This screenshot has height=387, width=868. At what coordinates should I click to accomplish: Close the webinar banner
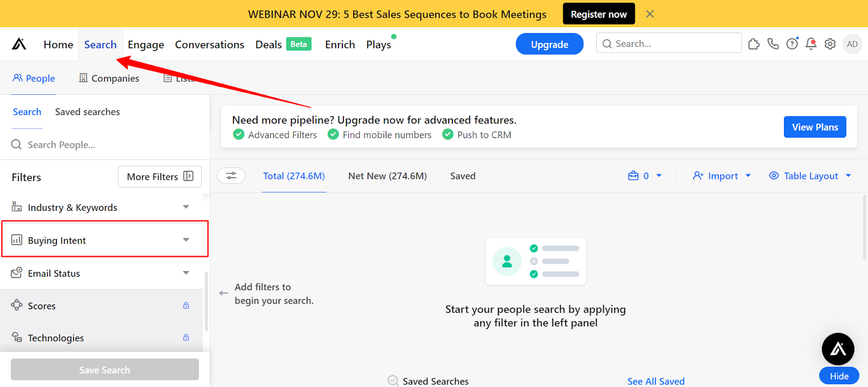(650, 14)
